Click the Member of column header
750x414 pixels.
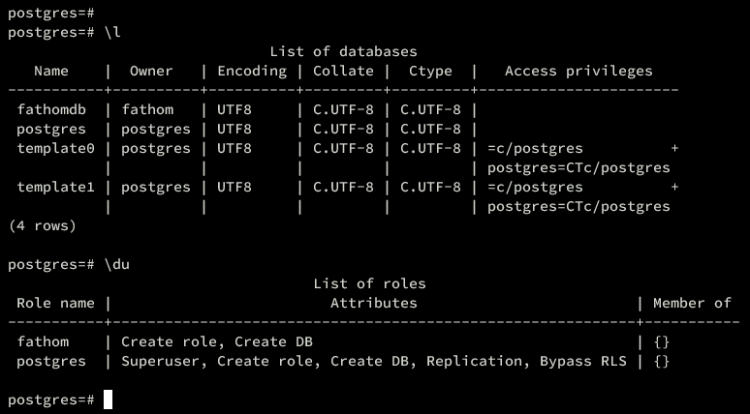692,303
